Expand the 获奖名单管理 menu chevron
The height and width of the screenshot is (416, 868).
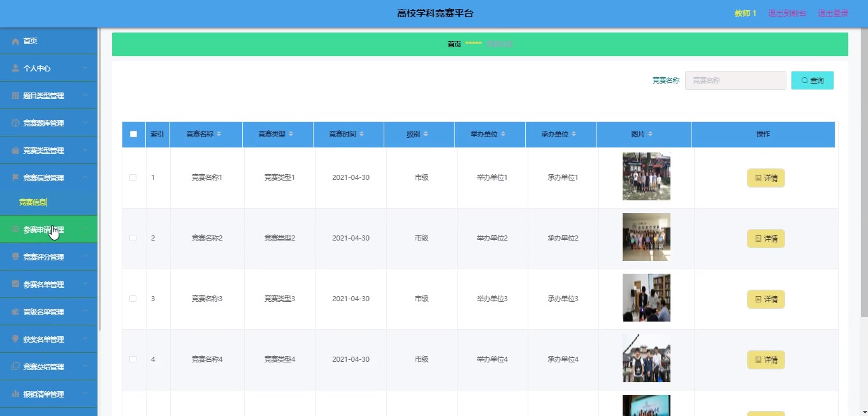85,339
